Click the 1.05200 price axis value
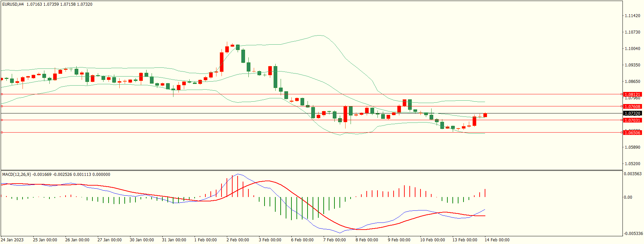 click(632, 164)
